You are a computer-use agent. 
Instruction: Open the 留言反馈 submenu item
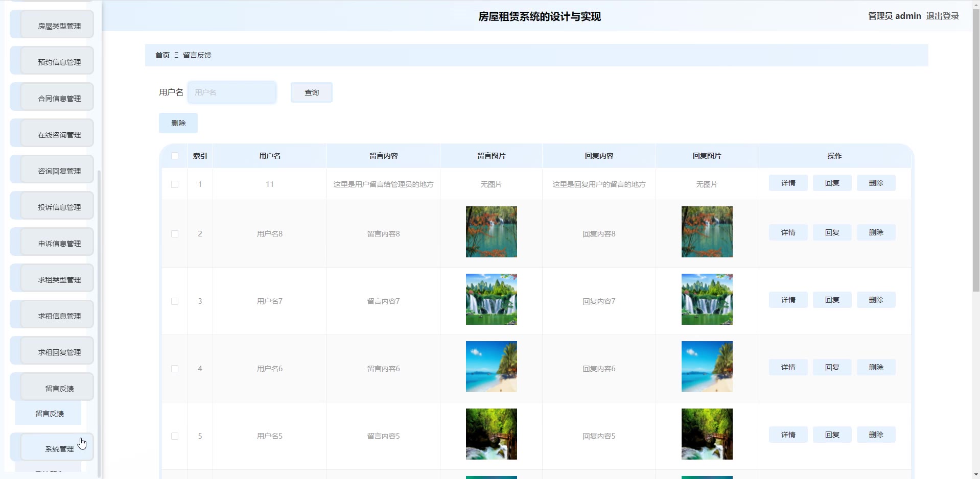tap(49, 414)
